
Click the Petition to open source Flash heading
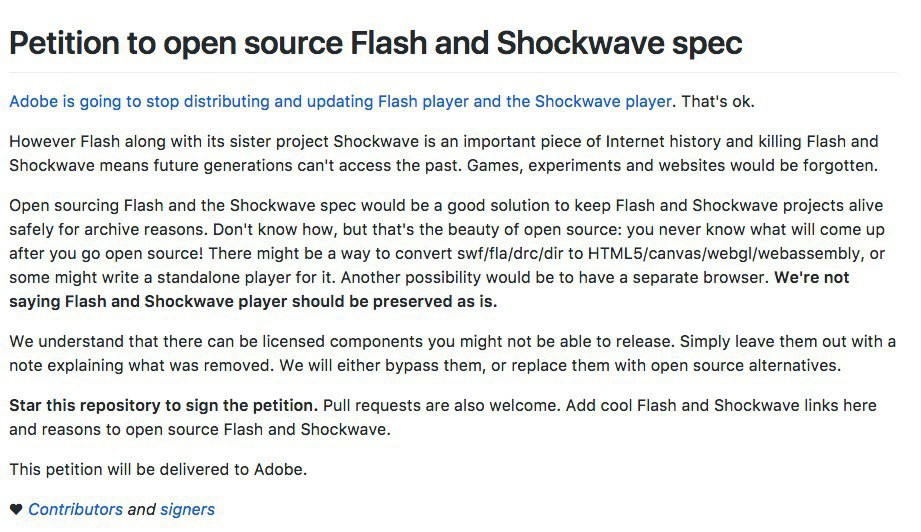click(x=375, y=43)
